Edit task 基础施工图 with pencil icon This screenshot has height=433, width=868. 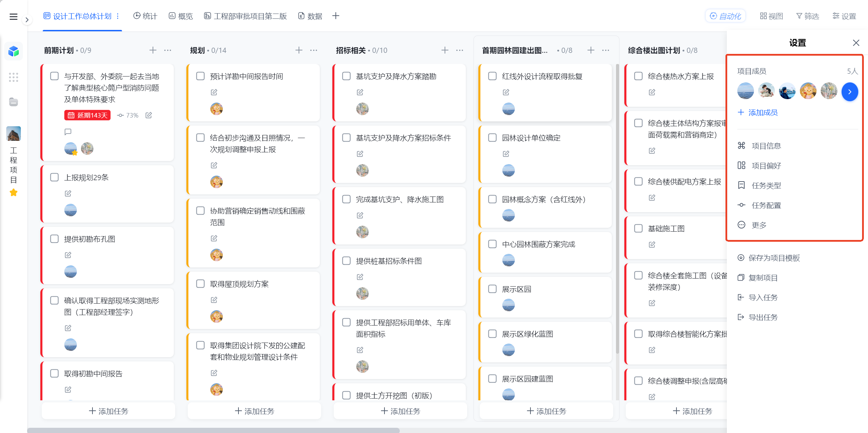(x=652, y=244)
